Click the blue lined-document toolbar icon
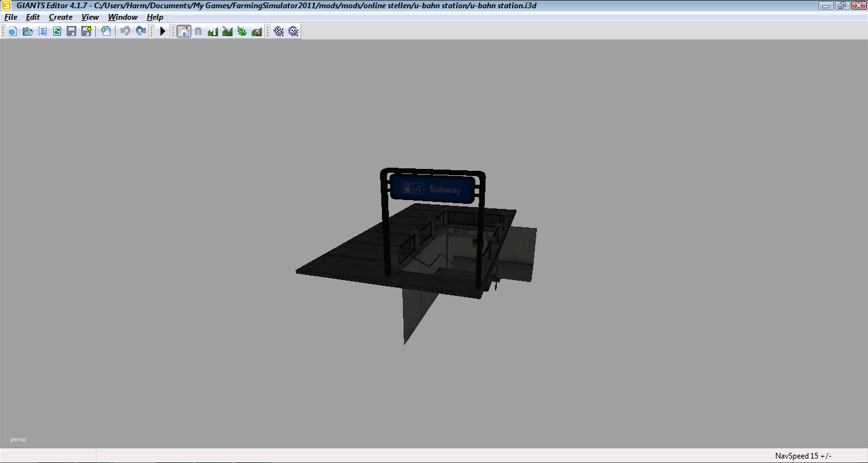 click(x=43, y=31)
